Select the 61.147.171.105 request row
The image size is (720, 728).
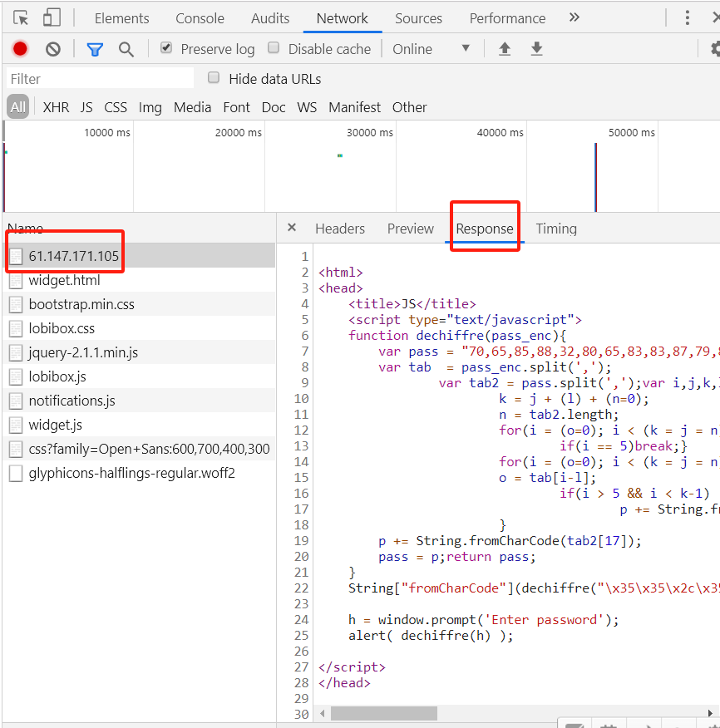[139, 256]
